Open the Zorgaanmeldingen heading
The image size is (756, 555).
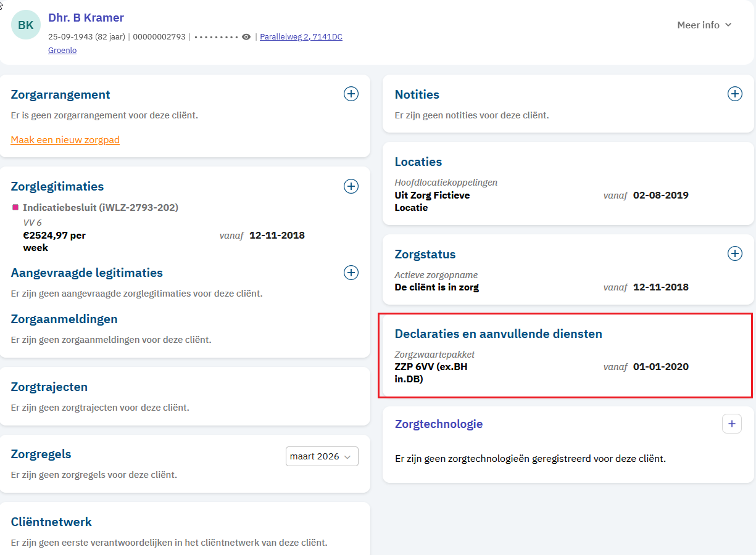point(64,319)
